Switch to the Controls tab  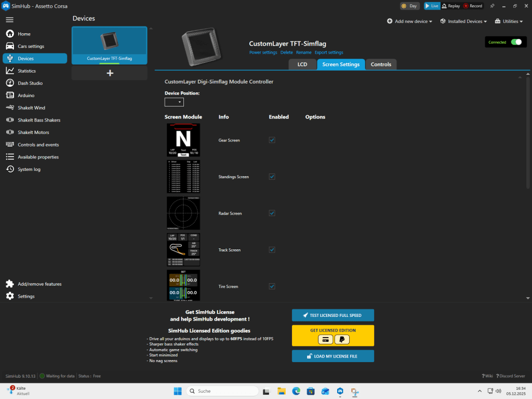[381, 64]
